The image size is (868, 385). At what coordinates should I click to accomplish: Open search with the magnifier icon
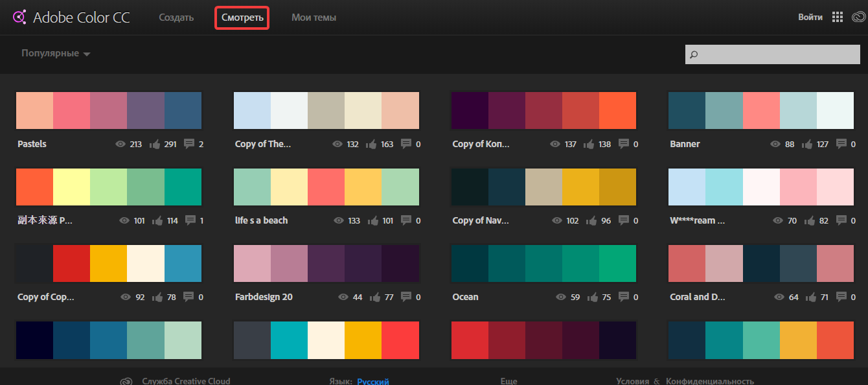click(x=694, y=54)
